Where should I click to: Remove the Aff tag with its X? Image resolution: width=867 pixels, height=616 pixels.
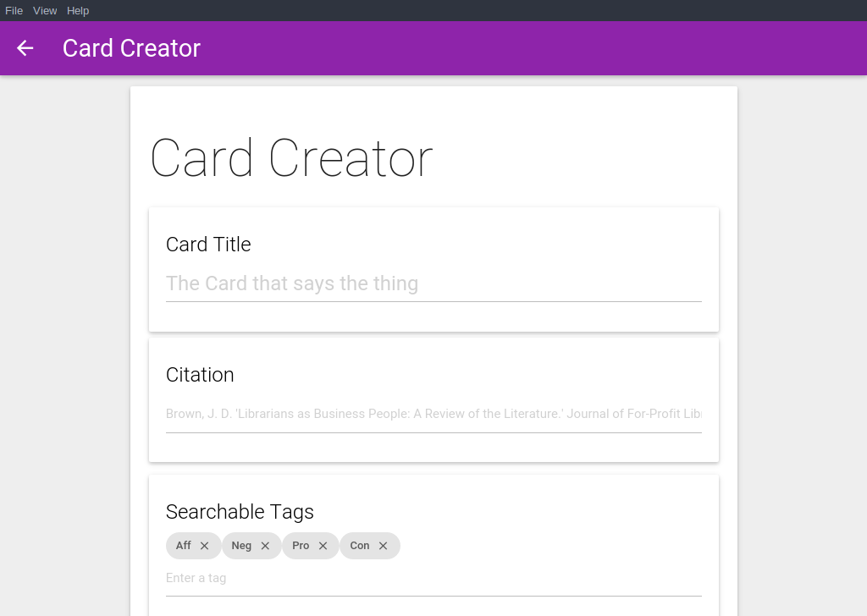click(205, 546)
